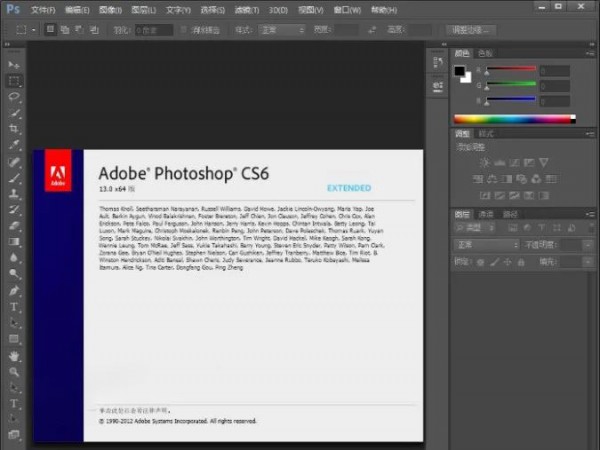This screenshot has width=600, height=450.
Task: Enable New Selection mode in options bar
Action: (x=50, y=29)
